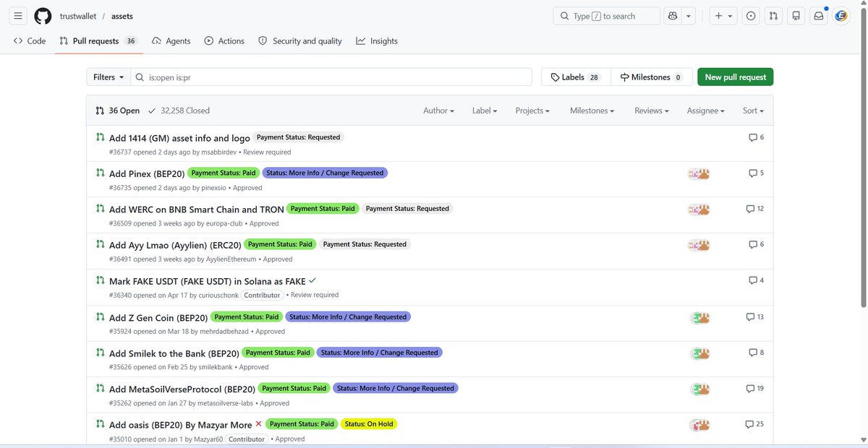
Task: Open the hamburger navigation menu
Action: pyautogui.click(x=18, y=16)
